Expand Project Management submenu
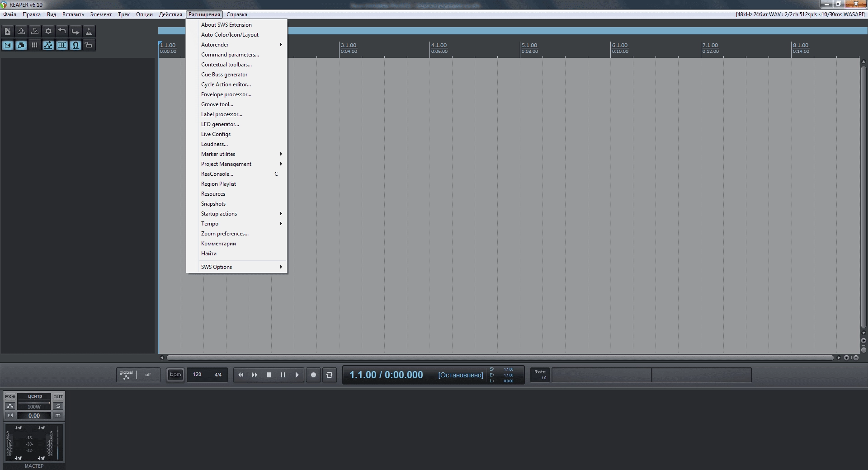Screen dimensions: 868x470 click(x=236, y=164)
